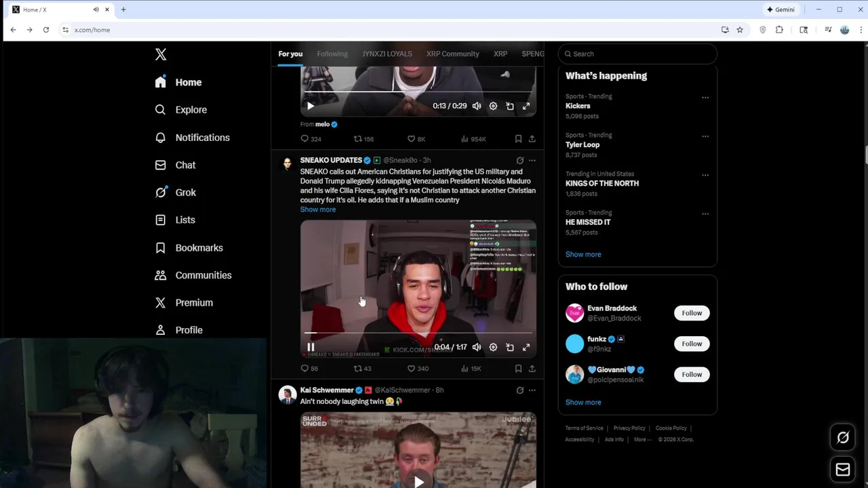
Task: Open more options for Tyler Loop trend
Action: 705,136
